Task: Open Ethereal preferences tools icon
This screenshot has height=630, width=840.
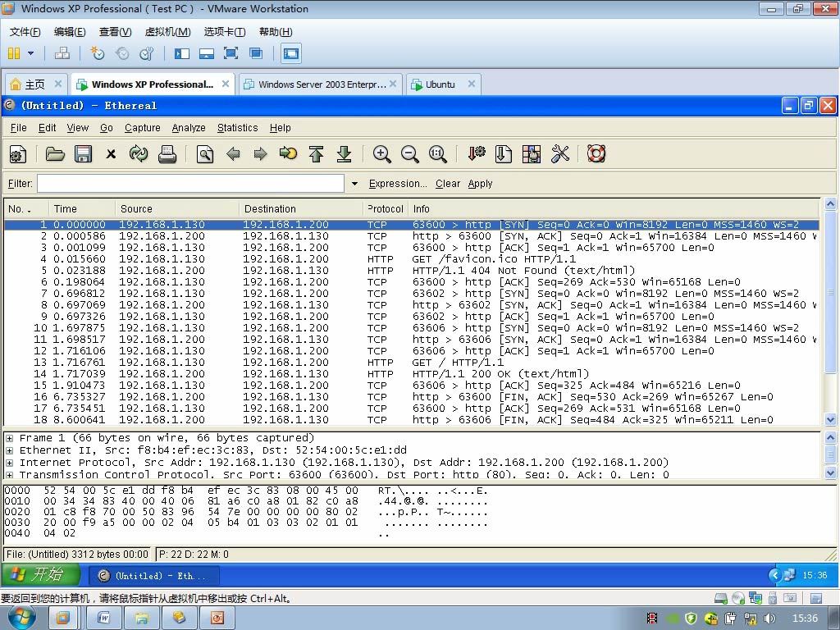Action: (x=559, y=155)
